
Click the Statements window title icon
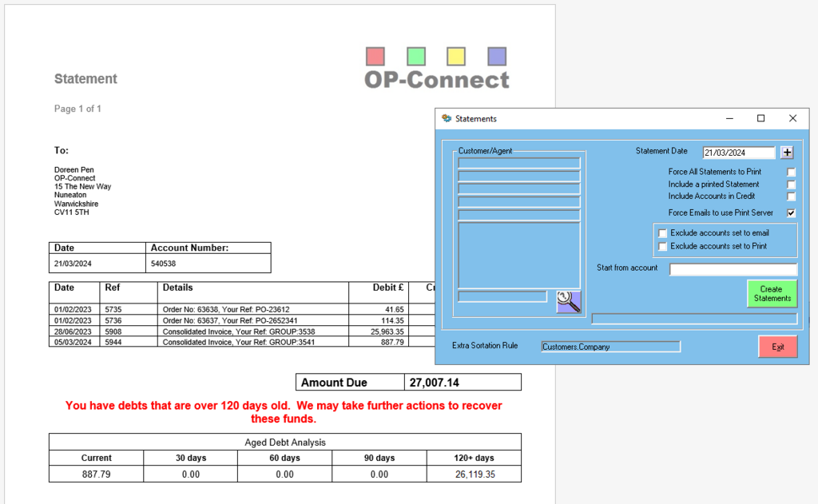click(x=447, y=118)
